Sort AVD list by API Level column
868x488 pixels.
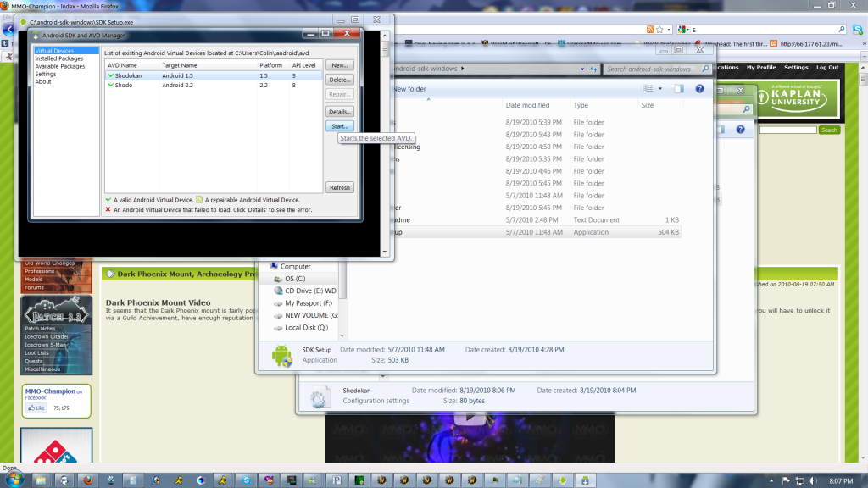pyautogui.click(x=305, y=65)
